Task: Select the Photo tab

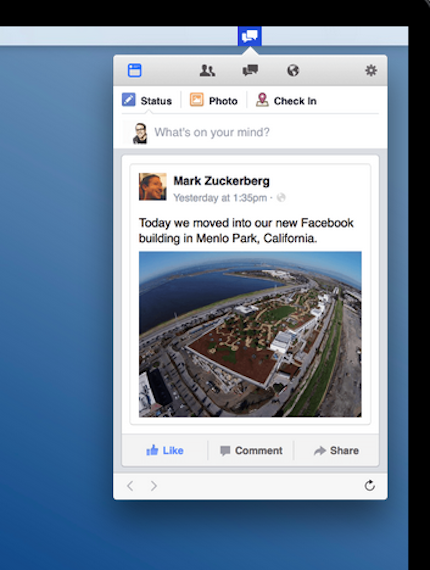Action: pyautogui.click(x=214, y=100)
